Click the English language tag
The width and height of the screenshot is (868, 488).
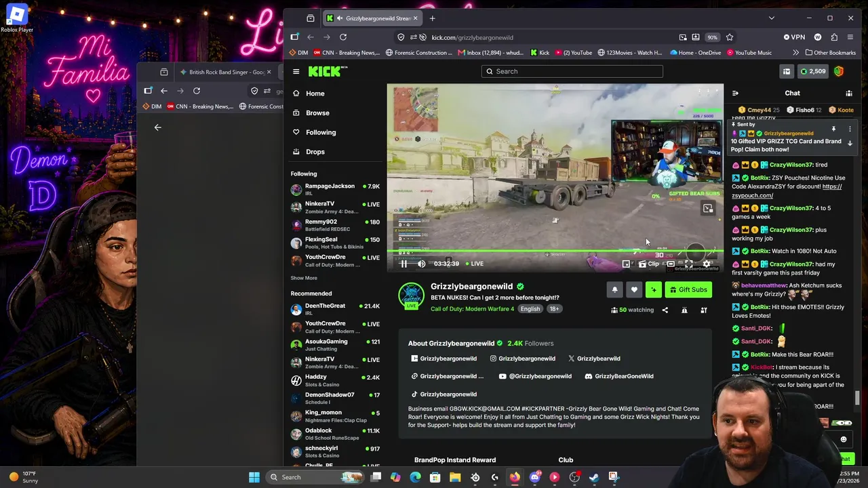(530, 309)
